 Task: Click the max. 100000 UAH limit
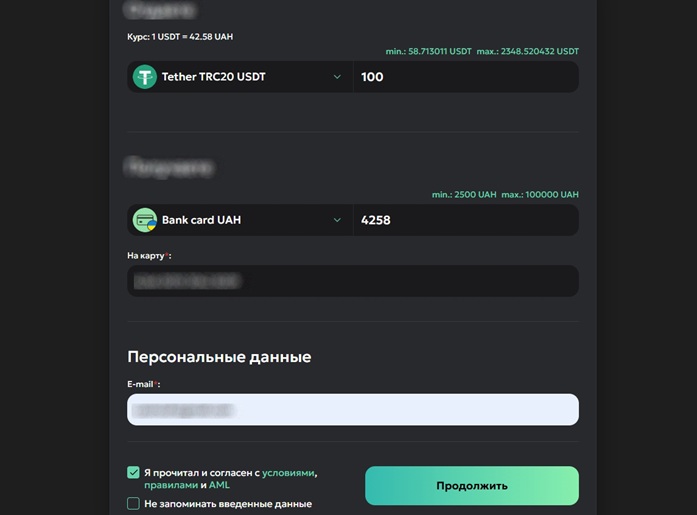coord(540,194)
